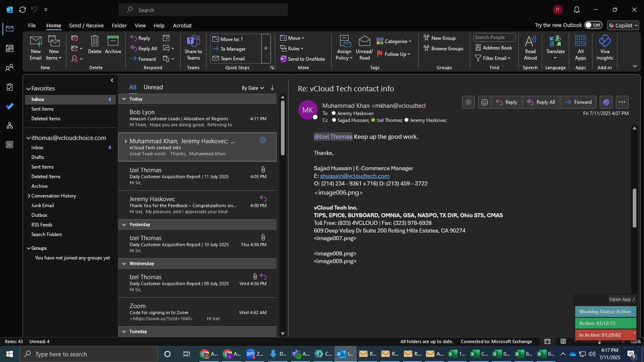Click Reply in reading pane
Image resolution: width=644 pixels, height=362 pixels.
click(x=507, y=102)
